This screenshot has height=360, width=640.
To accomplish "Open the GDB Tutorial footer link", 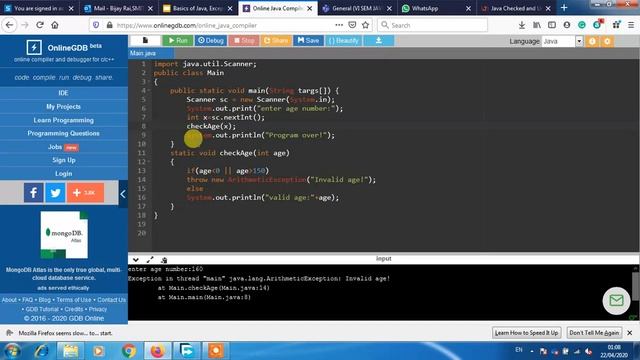I will [x=42, y=309].
